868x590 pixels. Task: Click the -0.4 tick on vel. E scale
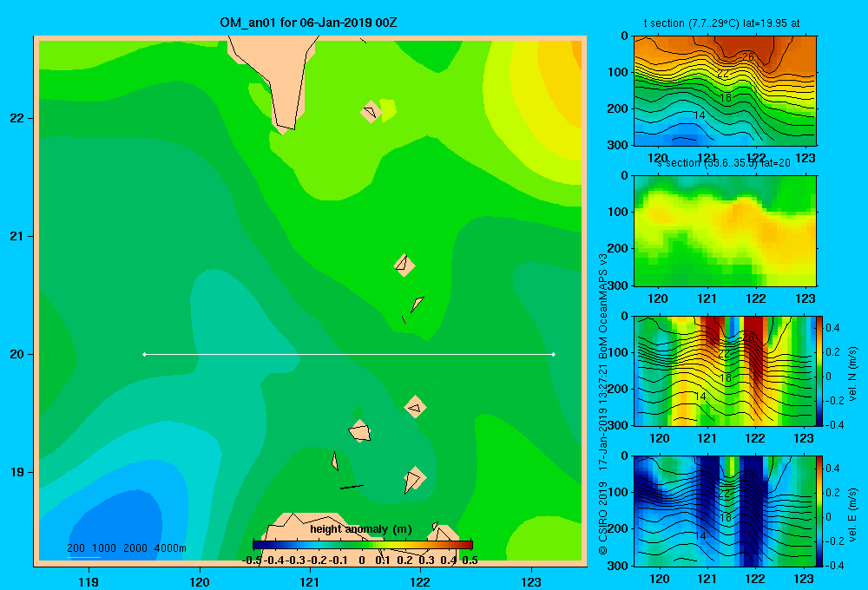click(834, 565)
